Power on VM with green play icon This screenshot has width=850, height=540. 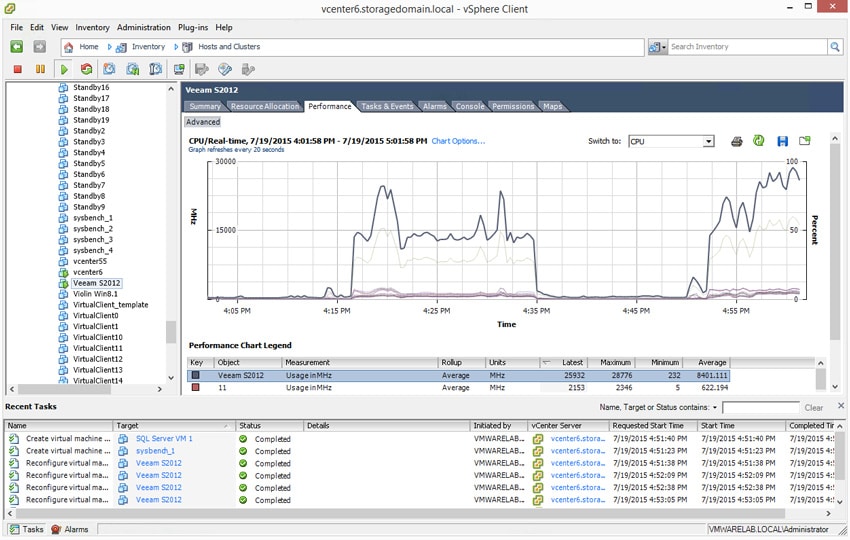(x=64, y=69)
